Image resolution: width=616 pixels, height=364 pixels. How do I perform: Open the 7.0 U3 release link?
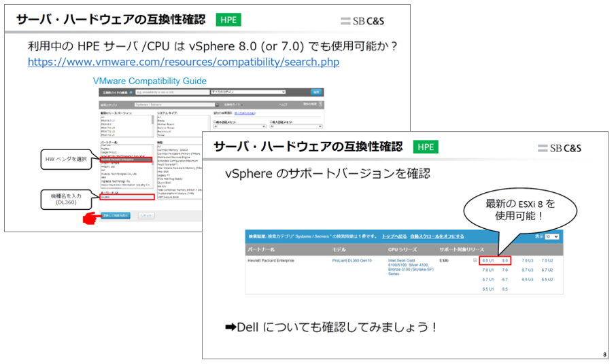coord(527,261)
